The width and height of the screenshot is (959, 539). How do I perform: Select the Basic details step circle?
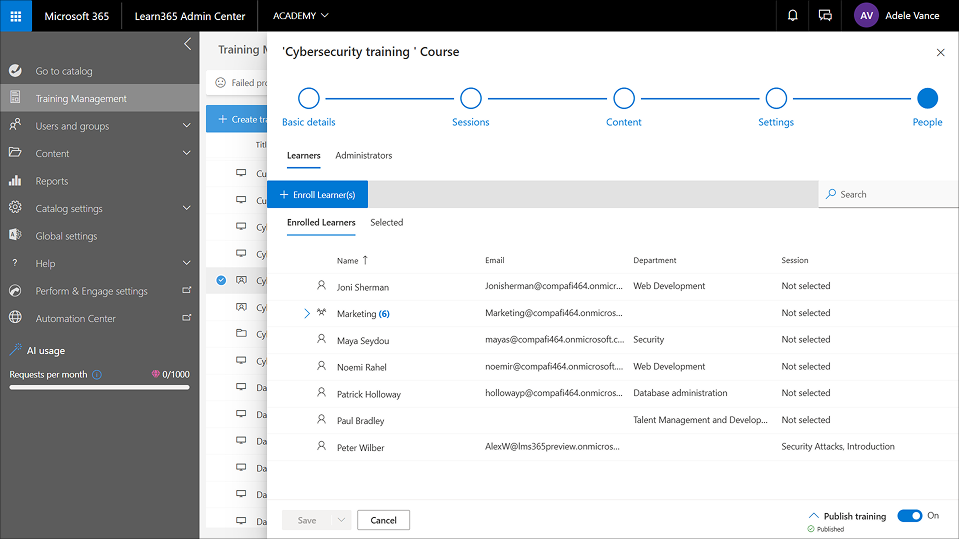(308, 99)
